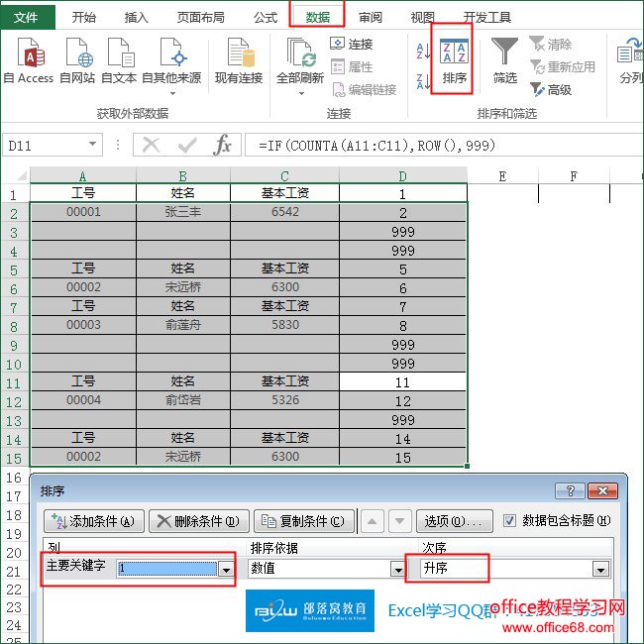Select column D header
This screenshot has width=644, height=644.
pos(403,175)
